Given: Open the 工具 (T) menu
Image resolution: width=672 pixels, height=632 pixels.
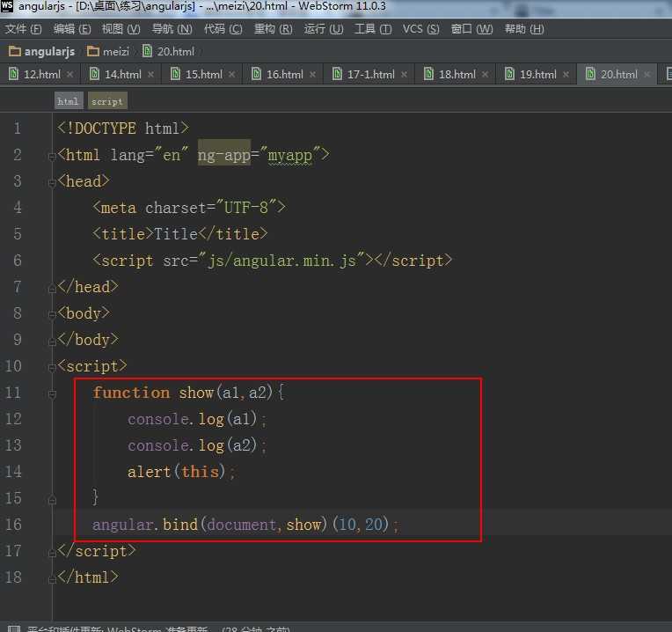Looking at the screenshot, I should [373, 29].
